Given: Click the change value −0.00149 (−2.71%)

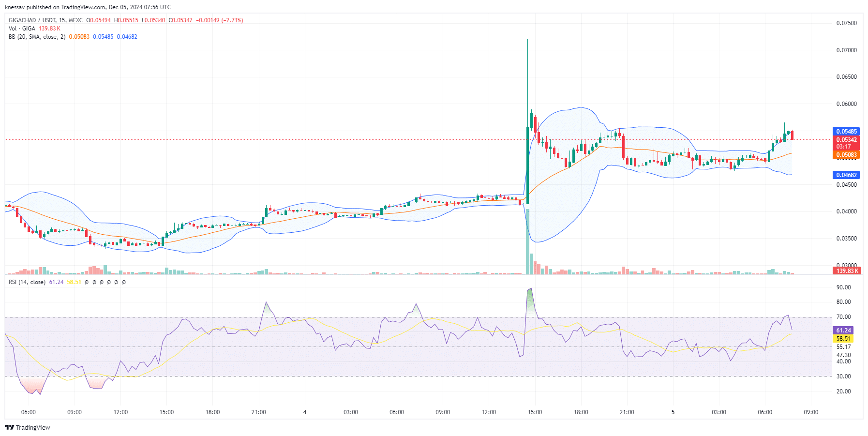Looking at the screenshot, I should point(219,20).
